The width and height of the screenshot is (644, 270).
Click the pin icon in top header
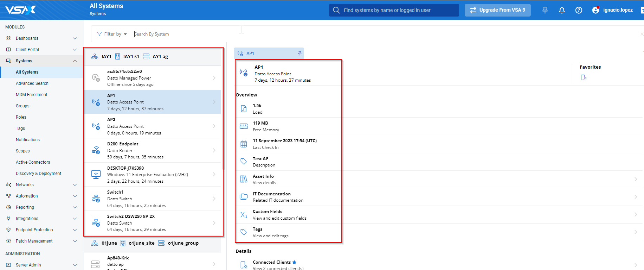545,10
